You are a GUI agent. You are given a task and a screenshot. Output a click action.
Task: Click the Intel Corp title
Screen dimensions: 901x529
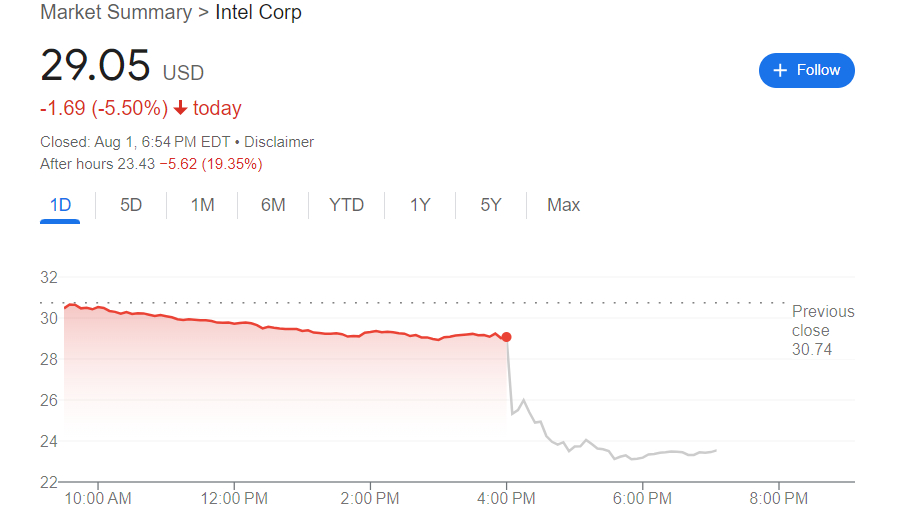258,13
